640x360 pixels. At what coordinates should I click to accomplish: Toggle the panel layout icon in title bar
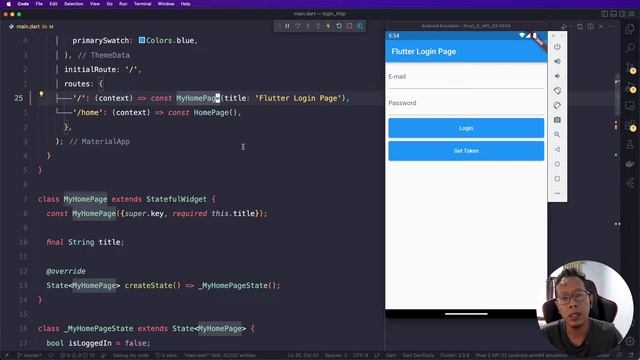(x=613, y=14)
